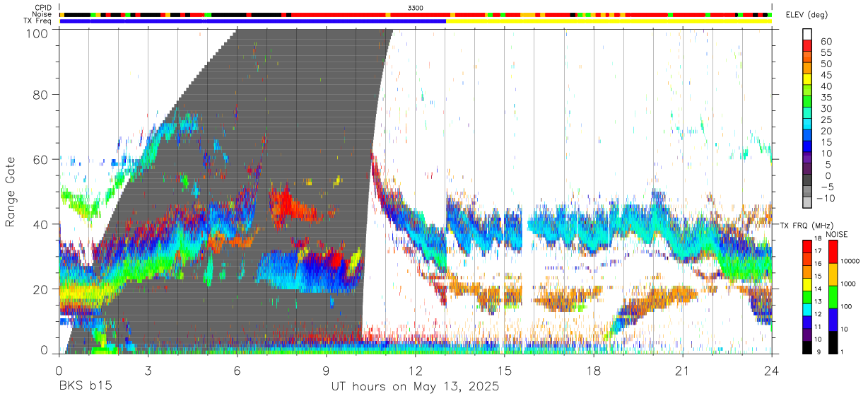Click the UT hours tick label '3'
This screenshot has height=401, width=868.
pos(148,371)
